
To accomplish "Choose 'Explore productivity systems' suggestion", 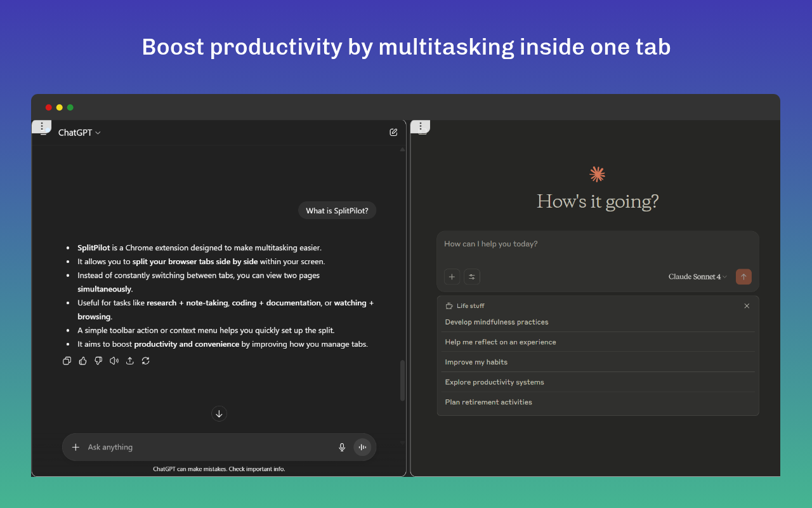I will tap(494, 382).
